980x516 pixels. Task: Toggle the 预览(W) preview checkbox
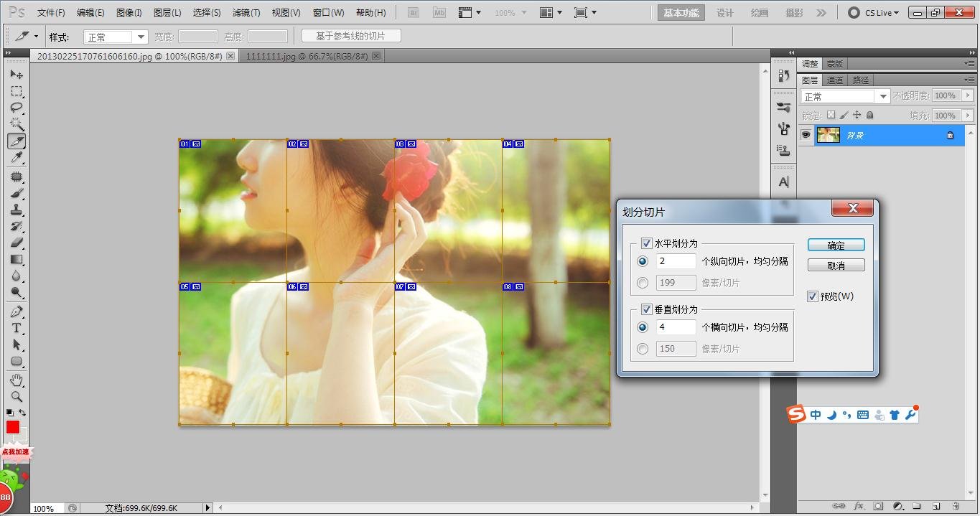point(813,296)
